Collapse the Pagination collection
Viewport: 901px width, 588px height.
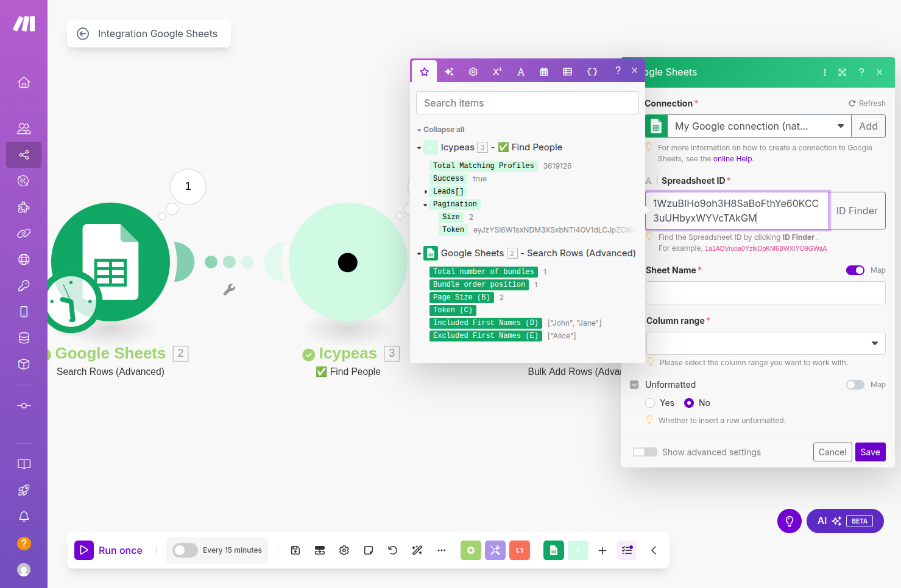425,205
